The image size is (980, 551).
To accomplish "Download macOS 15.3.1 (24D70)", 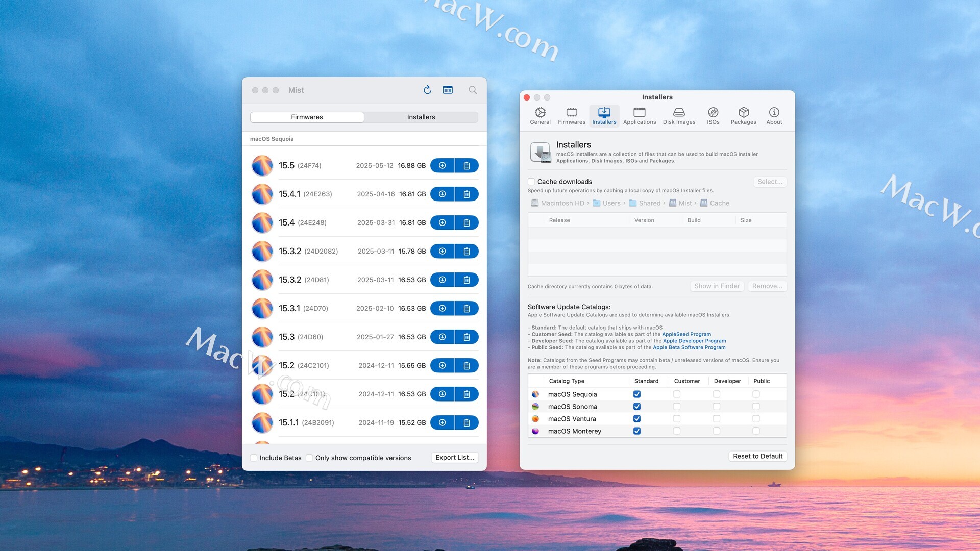I will [x=443, y=308].
